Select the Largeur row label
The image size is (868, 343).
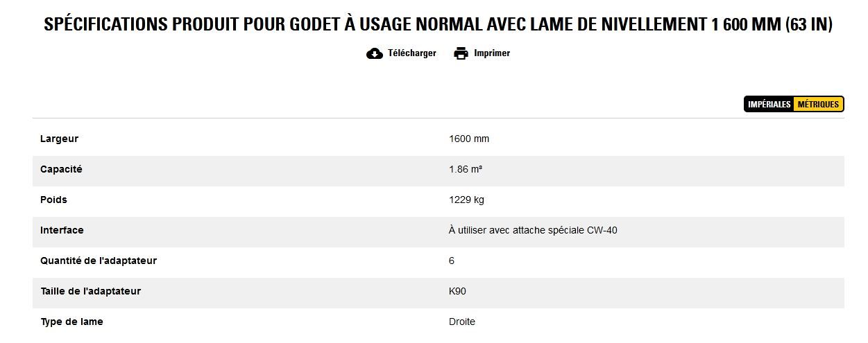[x=59, y=139]
